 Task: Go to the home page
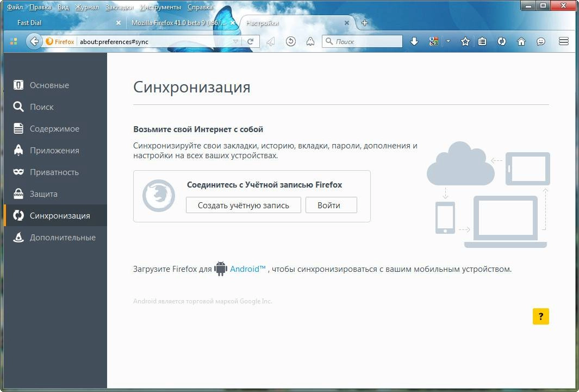click(521, 42)
